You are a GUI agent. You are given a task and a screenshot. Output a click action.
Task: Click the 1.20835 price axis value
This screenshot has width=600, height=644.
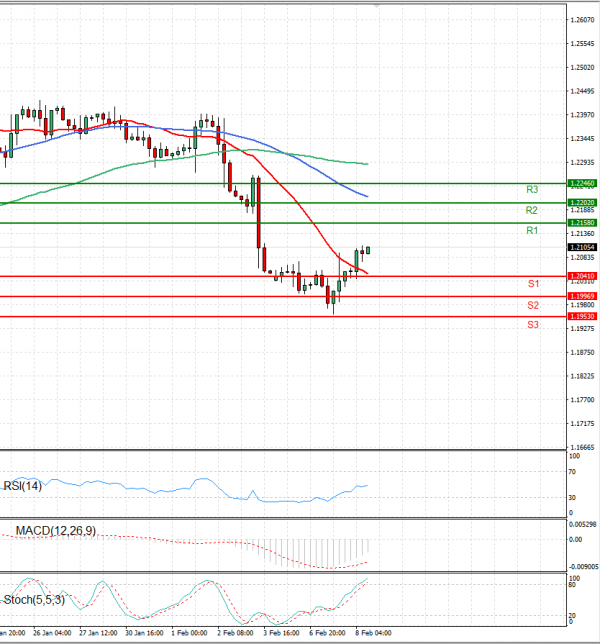[582, 258]
